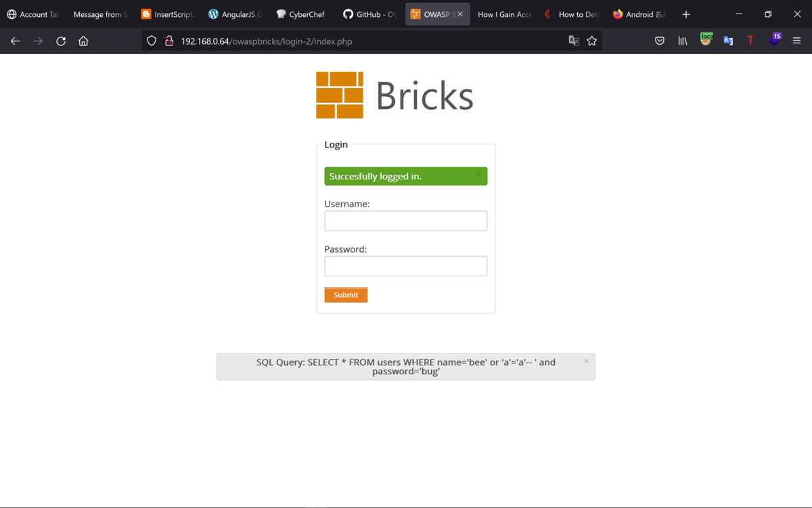Open the tracking protection shield icon
The width and height of the screenshot is (812, 508).
pyautogui.click(x=152, y=41)
